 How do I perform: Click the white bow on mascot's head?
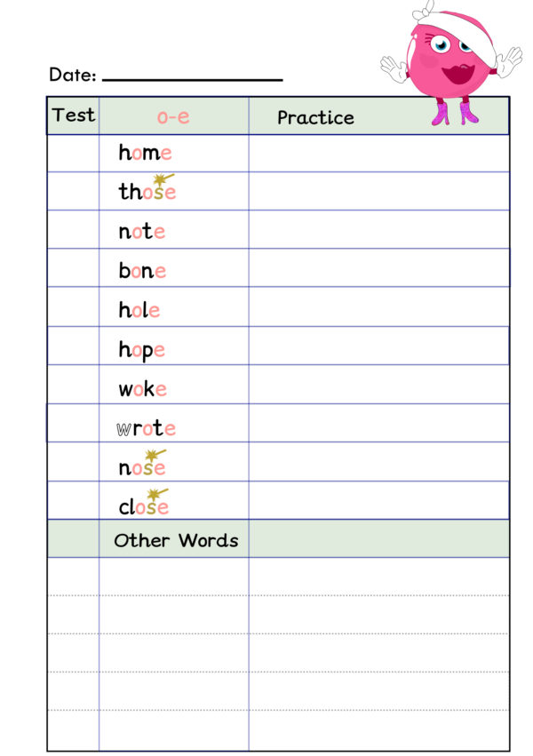(x=423, y=11)
